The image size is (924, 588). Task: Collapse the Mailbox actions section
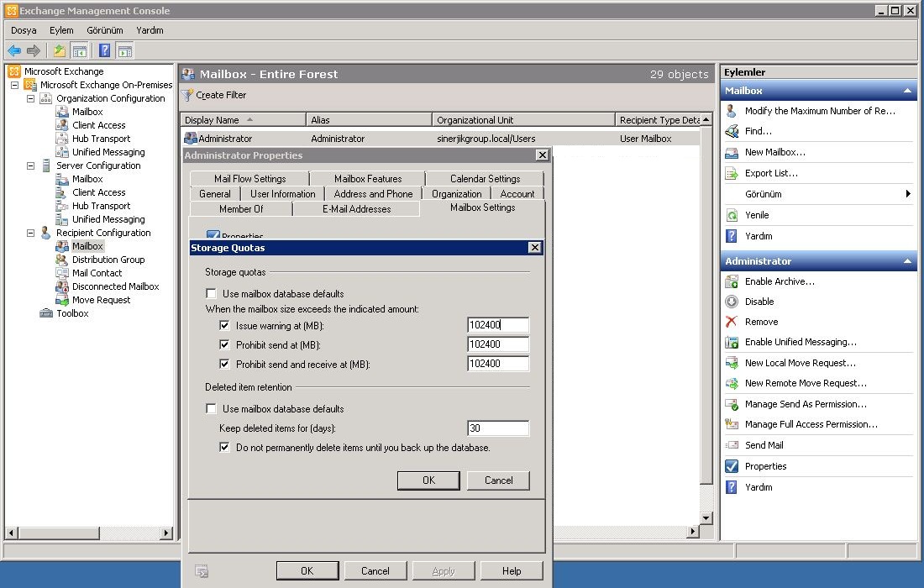click(907, 91)
